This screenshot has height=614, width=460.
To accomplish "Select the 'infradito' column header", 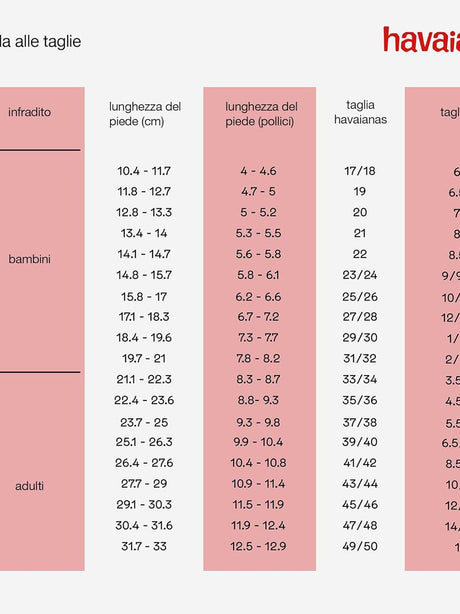I will 29,112.
